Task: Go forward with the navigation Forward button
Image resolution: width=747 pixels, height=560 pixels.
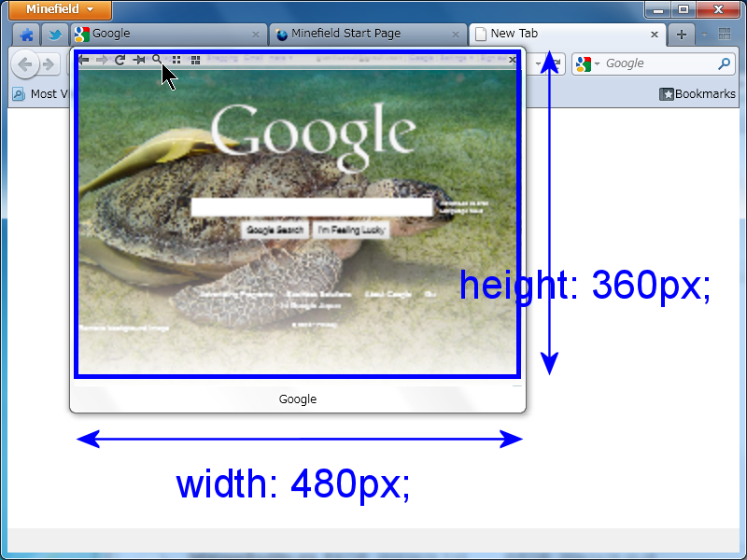Action: pyautogui.click(x=49, y=64)
